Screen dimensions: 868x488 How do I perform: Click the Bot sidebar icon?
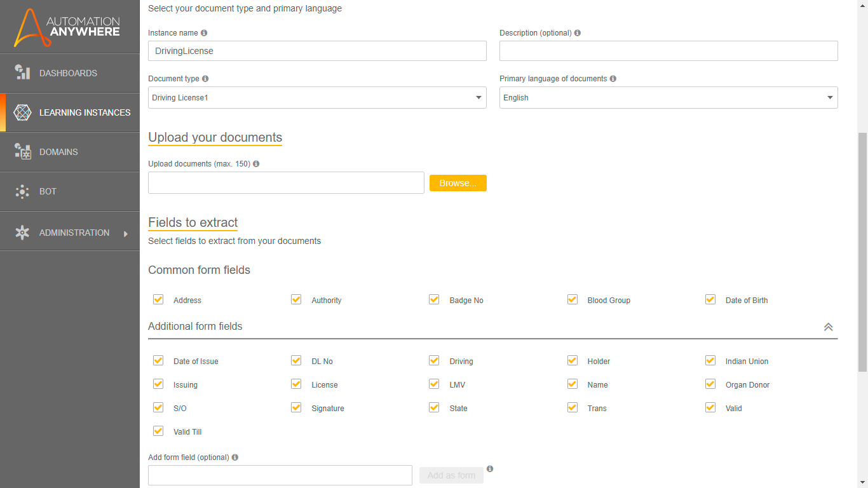[23, 191]
